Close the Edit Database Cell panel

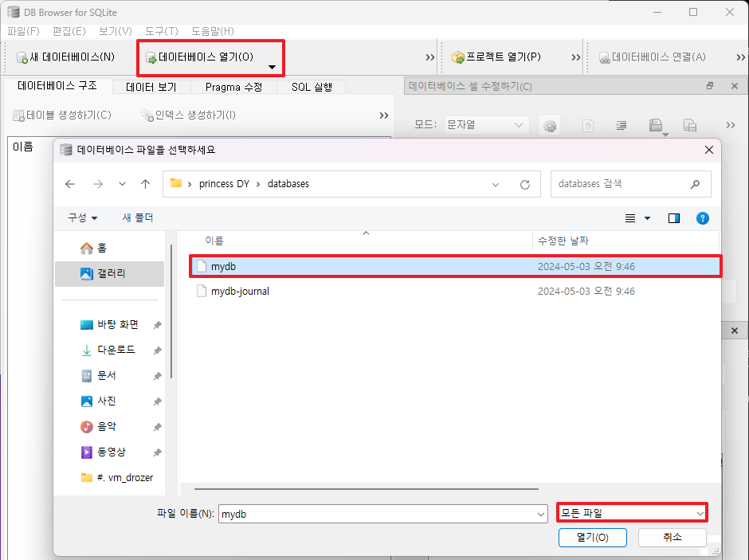[x=735, y=86]
